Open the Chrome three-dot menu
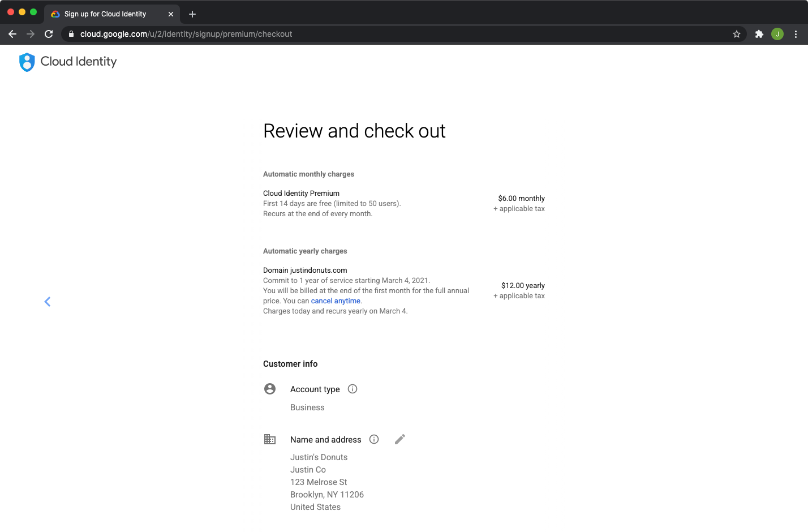Image resolution: width=808 pixels, height=532 pixels. (x=796, y=34)
